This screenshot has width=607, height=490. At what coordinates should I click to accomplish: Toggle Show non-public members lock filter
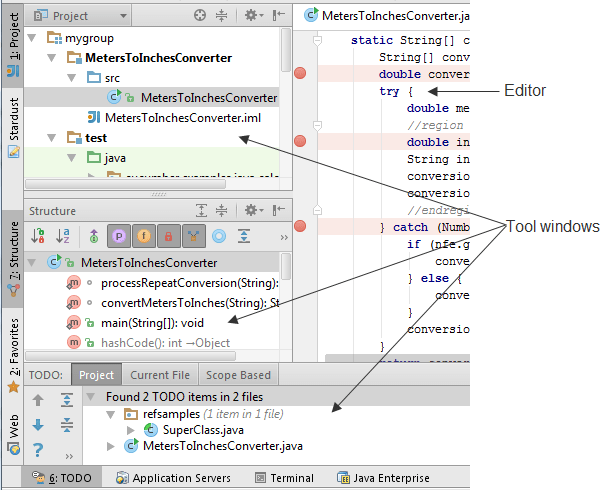[x=169, y=236]
